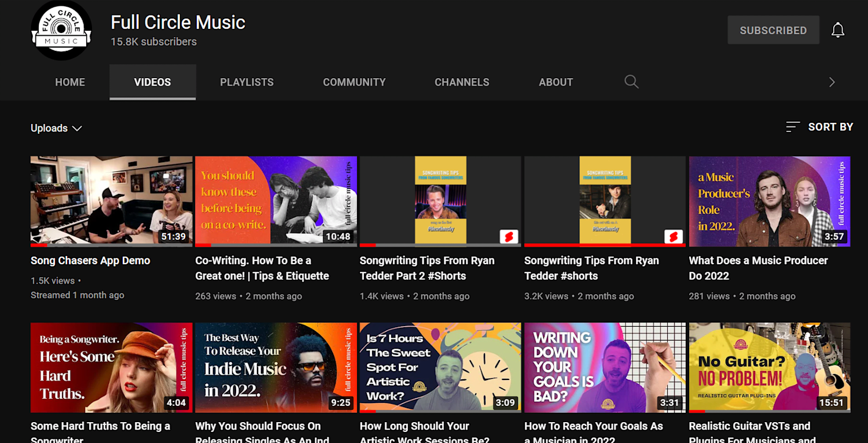Viewport: 868px width, 443px height.
Task: Click next tab arrow chevron
Action: click(x=832, y=82)
